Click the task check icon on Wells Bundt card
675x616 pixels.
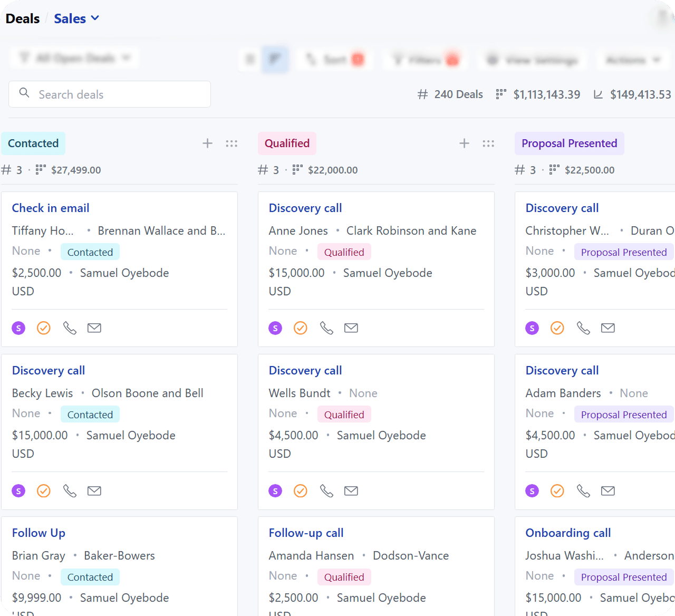pos(301,491)
